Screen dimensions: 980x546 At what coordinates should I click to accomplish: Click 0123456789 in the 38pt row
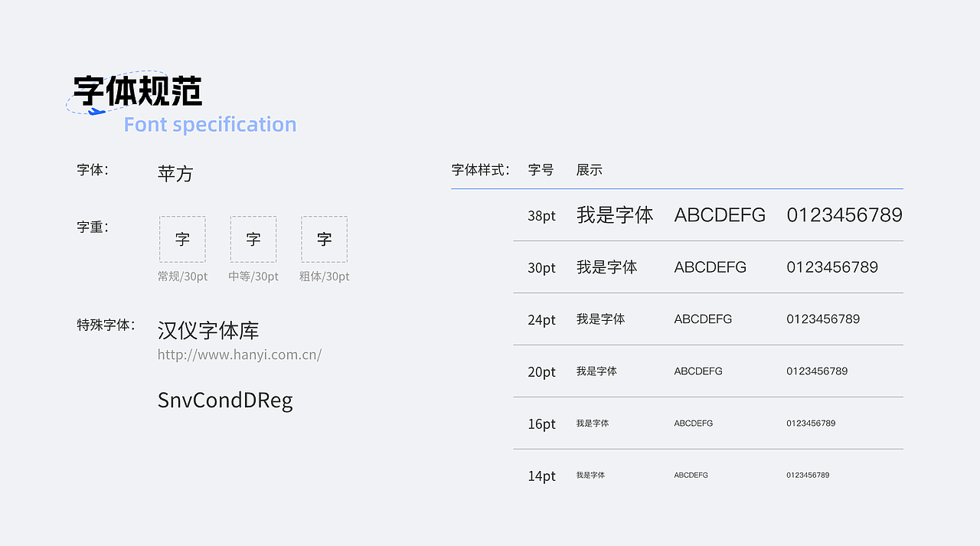(x=844, y=215)
